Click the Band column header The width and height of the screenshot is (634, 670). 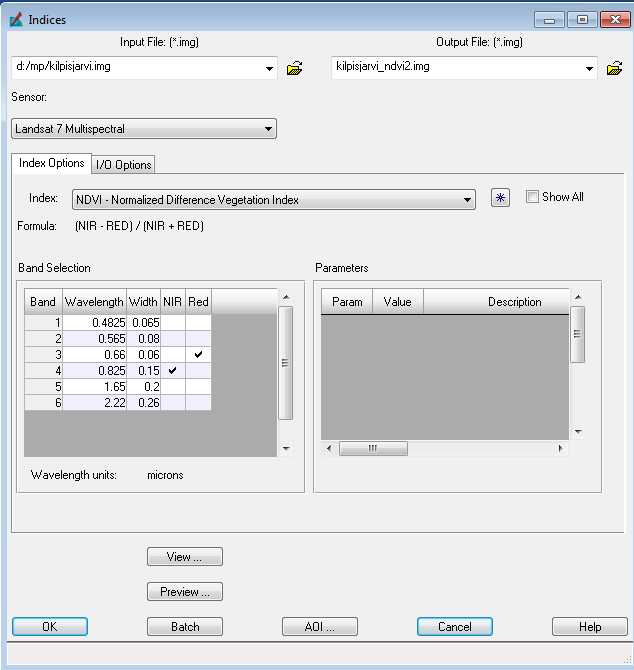[x=43, y=302]
